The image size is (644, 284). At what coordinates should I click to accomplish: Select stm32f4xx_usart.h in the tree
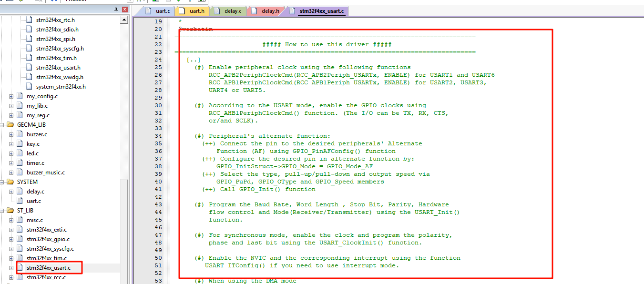[x=58, y=68]
